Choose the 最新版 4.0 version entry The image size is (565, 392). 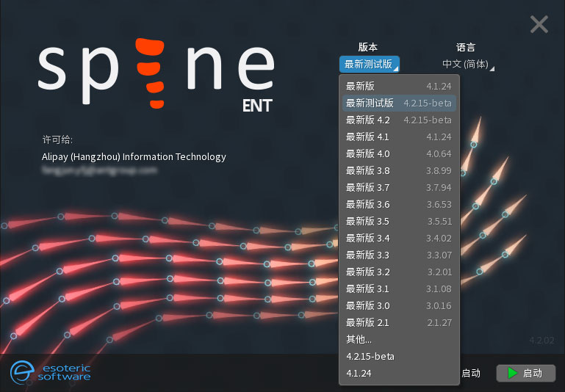pos(399,153)
